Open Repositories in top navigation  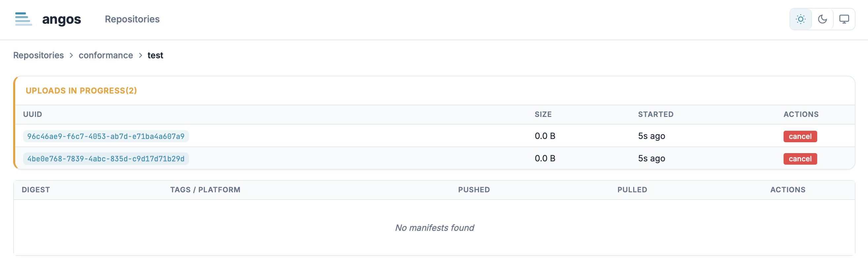(132, 19)
